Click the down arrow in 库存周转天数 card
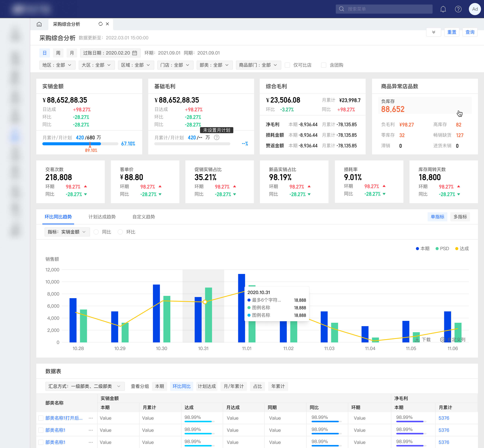The height and width of the screenshot is (448, 484). (x=458, y=194)
